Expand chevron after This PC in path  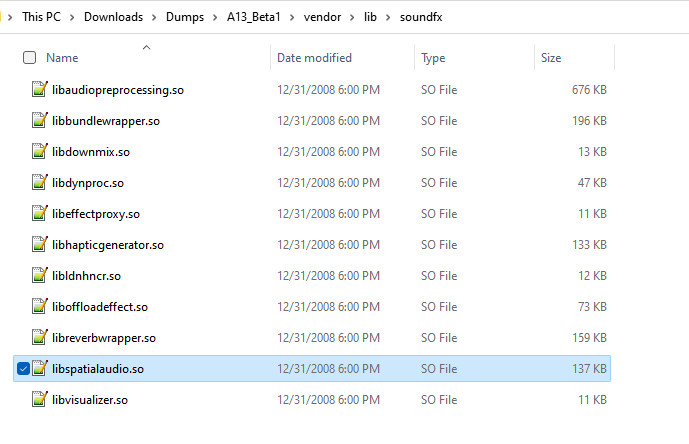point(72,17)
